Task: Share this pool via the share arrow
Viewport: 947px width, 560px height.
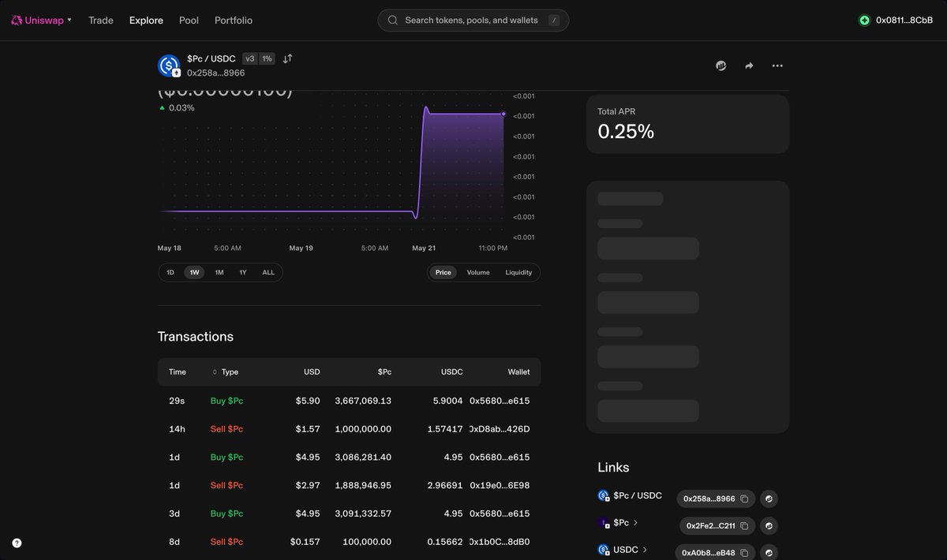Action: (x=749, y=65)
